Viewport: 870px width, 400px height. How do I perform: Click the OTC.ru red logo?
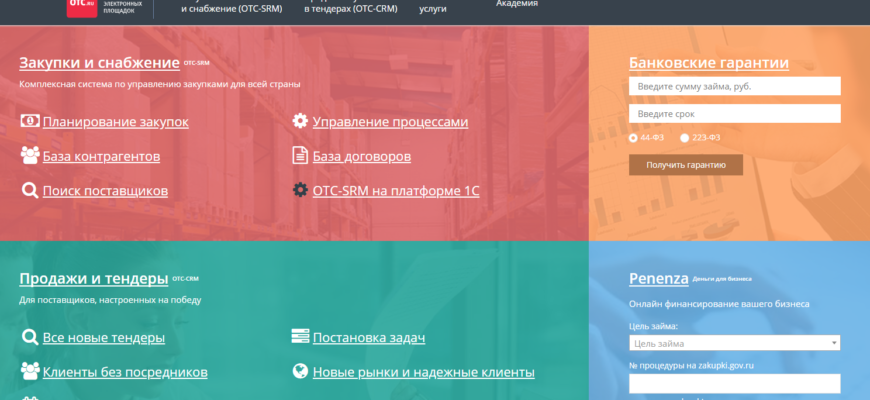tap(82, 7)
